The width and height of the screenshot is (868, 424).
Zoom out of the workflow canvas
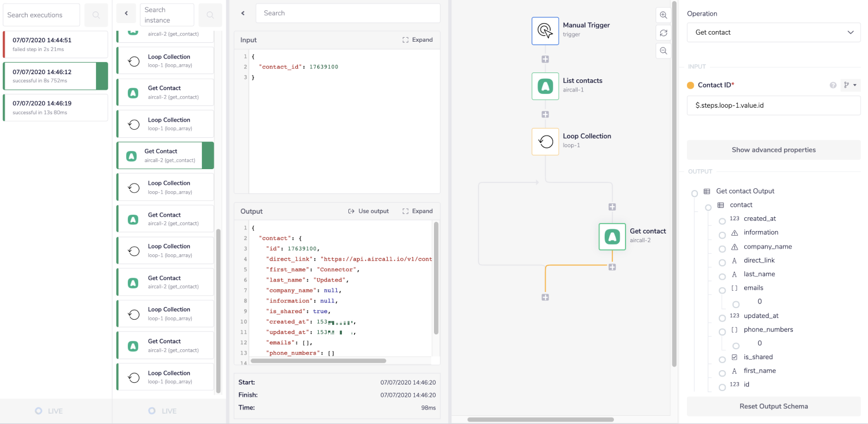[663, 51]
